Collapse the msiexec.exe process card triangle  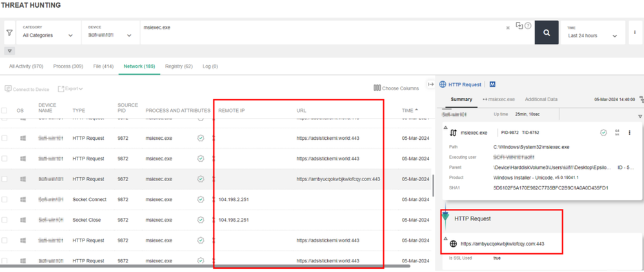click(446, 127)
